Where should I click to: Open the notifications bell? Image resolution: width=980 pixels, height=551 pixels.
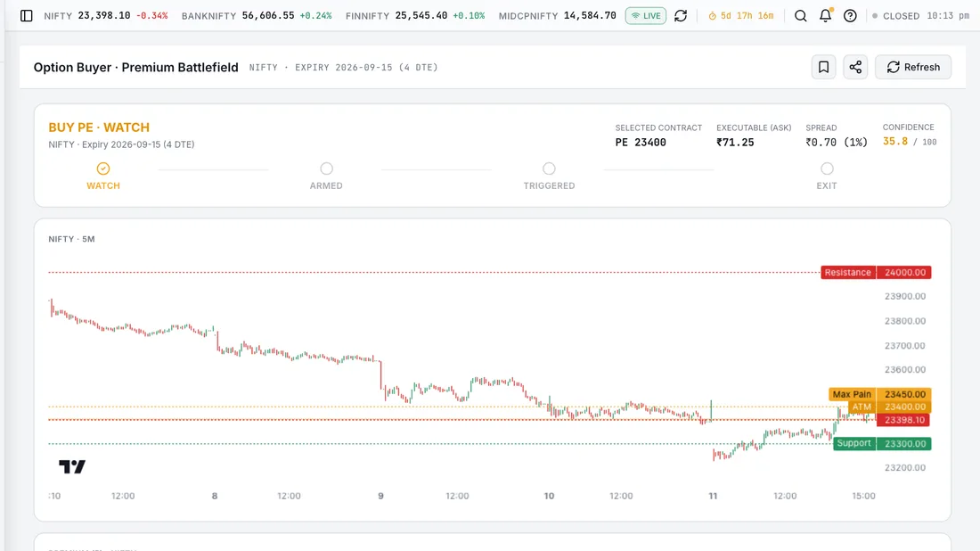point(826,16)
